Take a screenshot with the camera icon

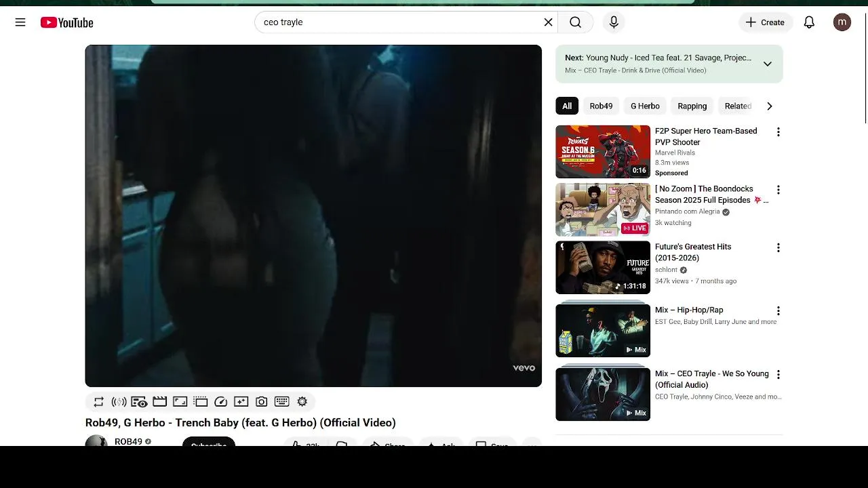click(x=261, y=402)
